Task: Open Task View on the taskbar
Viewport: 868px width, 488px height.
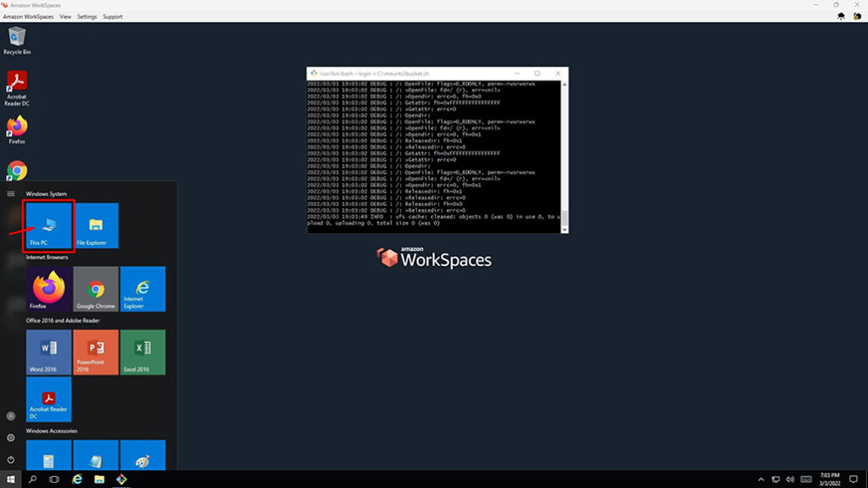Action: coord(54,480)
